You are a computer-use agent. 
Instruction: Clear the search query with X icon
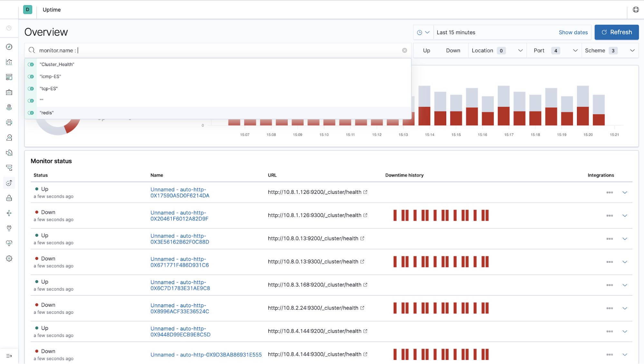point(405,51)
